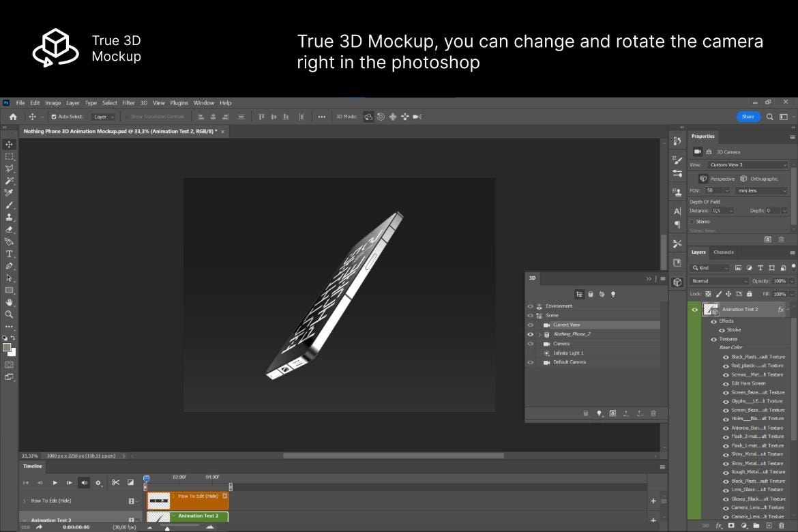
Task: Click the Share button
Action: tap(748, 117)
